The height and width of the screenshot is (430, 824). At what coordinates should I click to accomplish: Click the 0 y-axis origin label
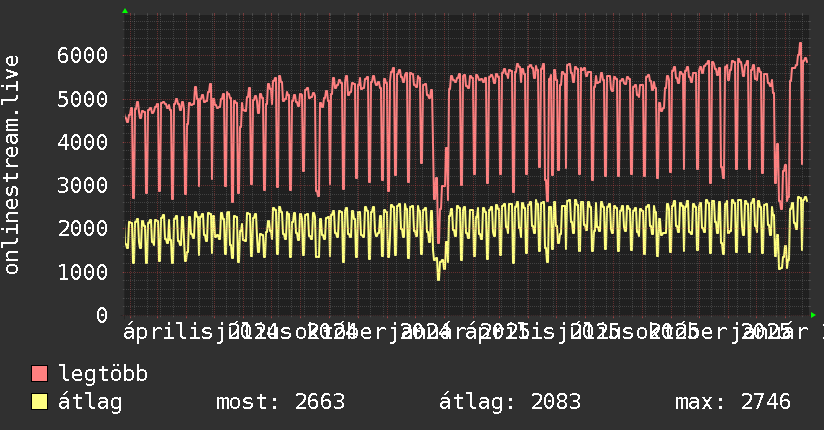tap(100, 315)
